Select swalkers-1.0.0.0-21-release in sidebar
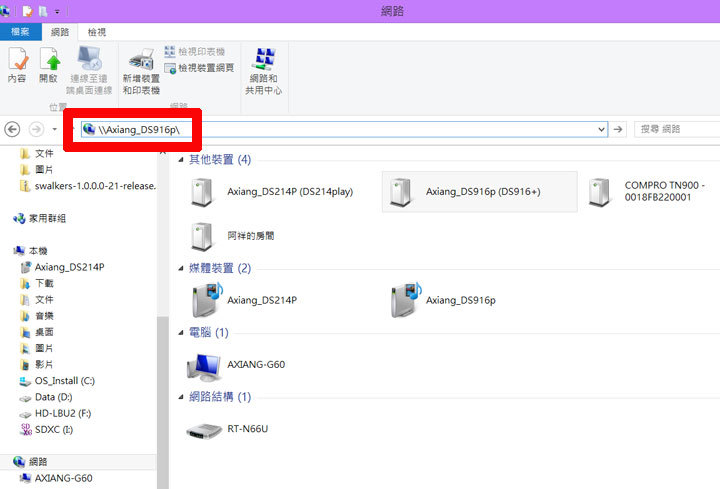 (88, 186)
